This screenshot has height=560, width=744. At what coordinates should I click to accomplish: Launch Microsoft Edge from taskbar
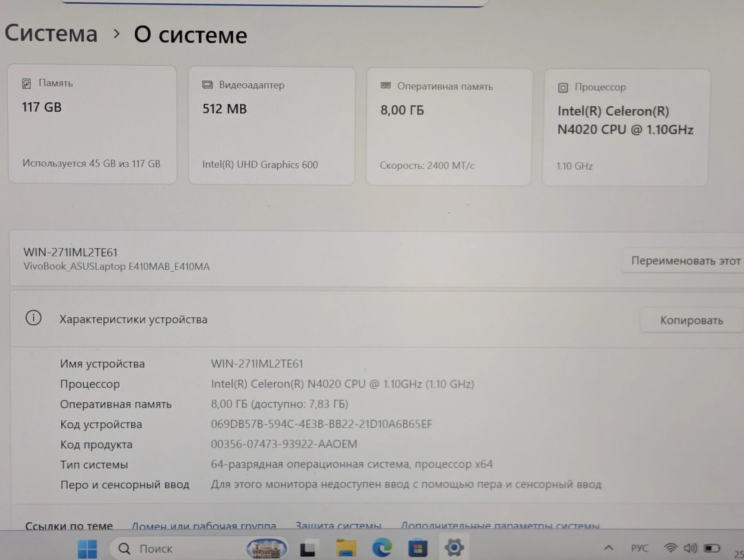coord(382,548)
